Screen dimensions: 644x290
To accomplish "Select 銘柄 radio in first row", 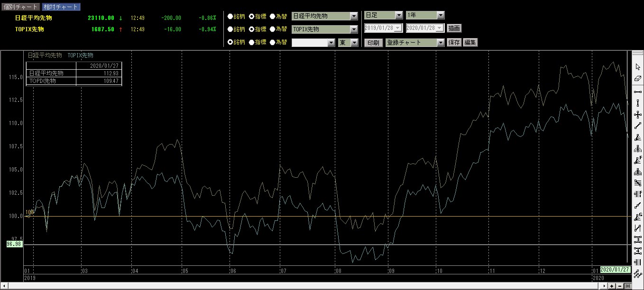I will click(x=230, y=16).
